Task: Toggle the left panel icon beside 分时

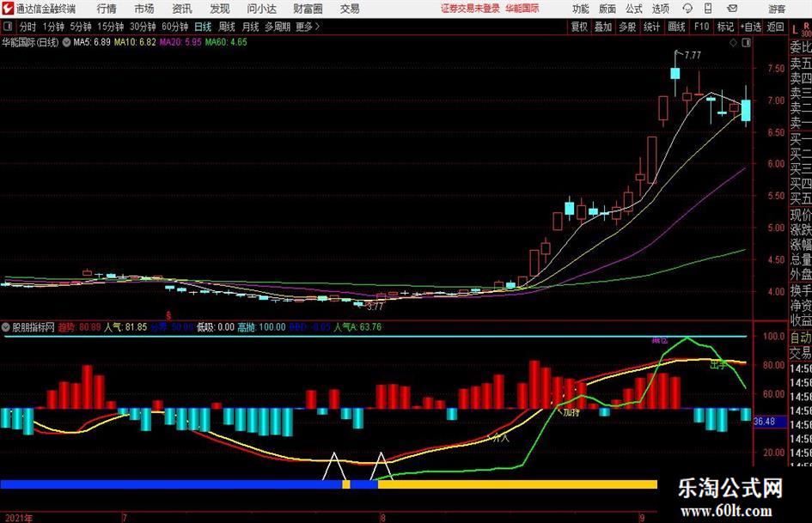Action: [8, 27]
